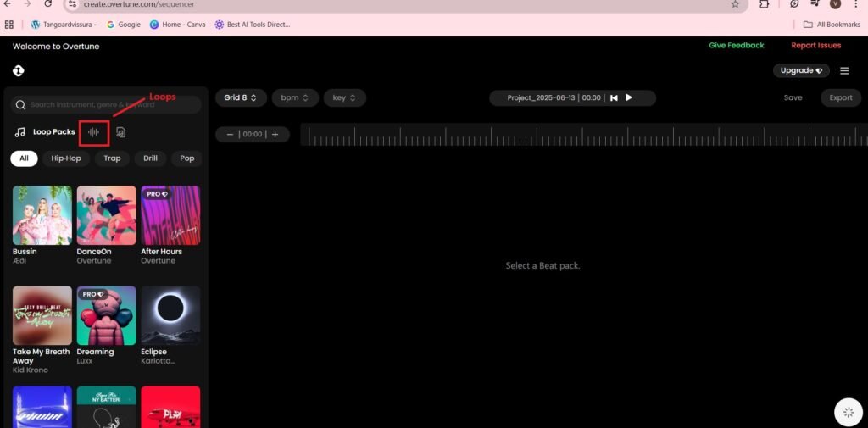This screenshot has height=428, width=868.
Task: Open the music file icon beside Loops
Action: click(x=120, y=132)
